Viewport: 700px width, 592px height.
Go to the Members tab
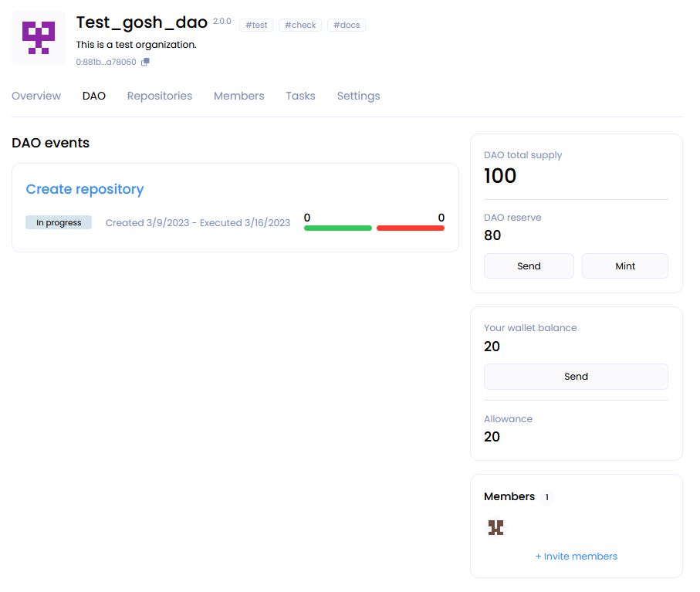pos(238,96)
